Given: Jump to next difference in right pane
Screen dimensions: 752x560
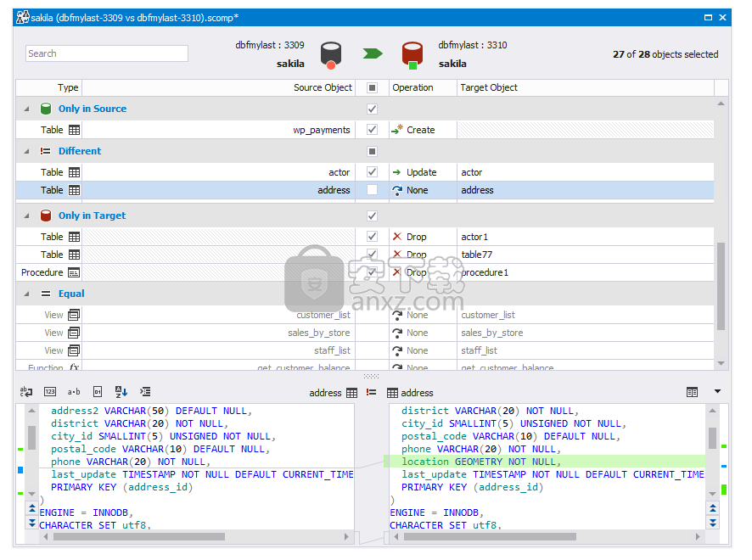Looking at the screenshot, I should tap(713, 523).
